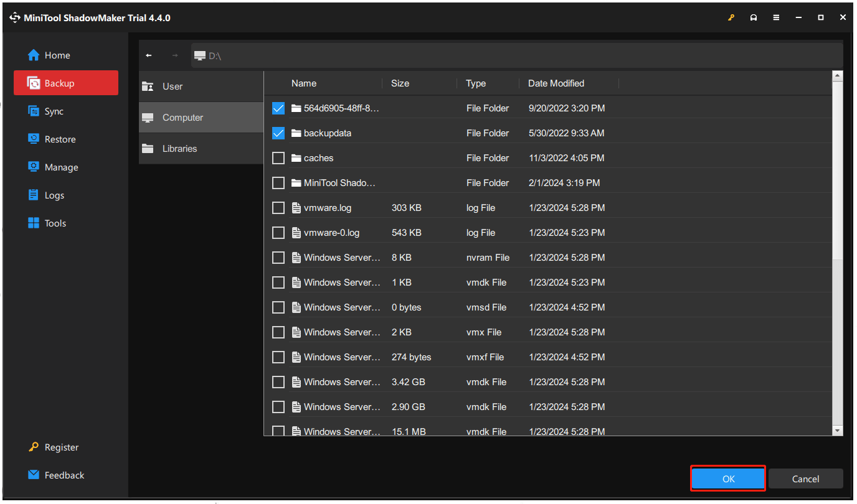The width and height of the screenshot is (857, 504).
Task: Uncheck the backupdata folder
Action: [x=278, y=133]
